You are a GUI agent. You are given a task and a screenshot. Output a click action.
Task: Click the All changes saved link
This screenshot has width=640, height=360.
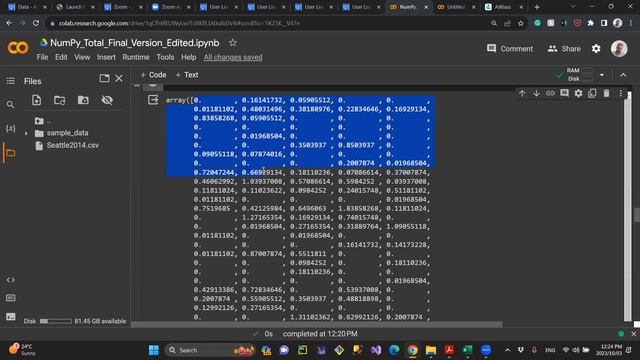(x=233, y=57)
